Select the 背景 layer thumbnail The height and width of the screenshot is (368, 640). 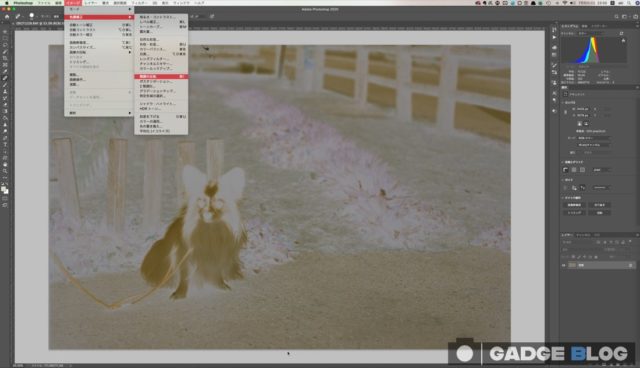(x=572, y=265)
